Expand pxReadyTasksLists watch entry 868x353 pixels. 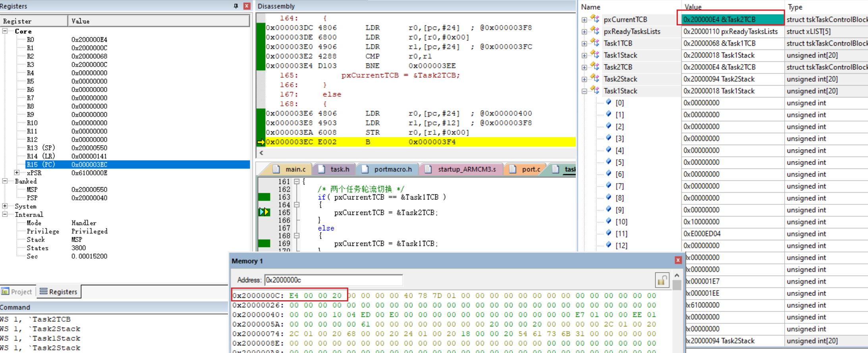point(584,32)
